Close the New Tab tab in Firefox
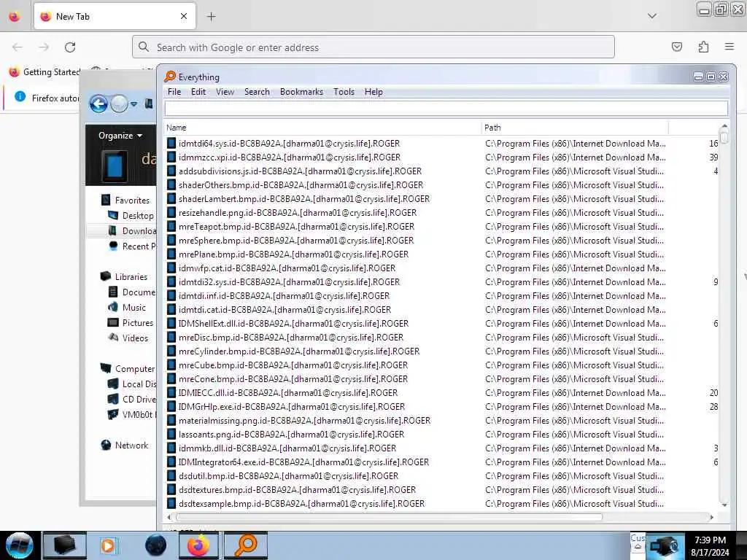This screenshot has width=747, height=560. pyautogui.click(x=184, y=16)
